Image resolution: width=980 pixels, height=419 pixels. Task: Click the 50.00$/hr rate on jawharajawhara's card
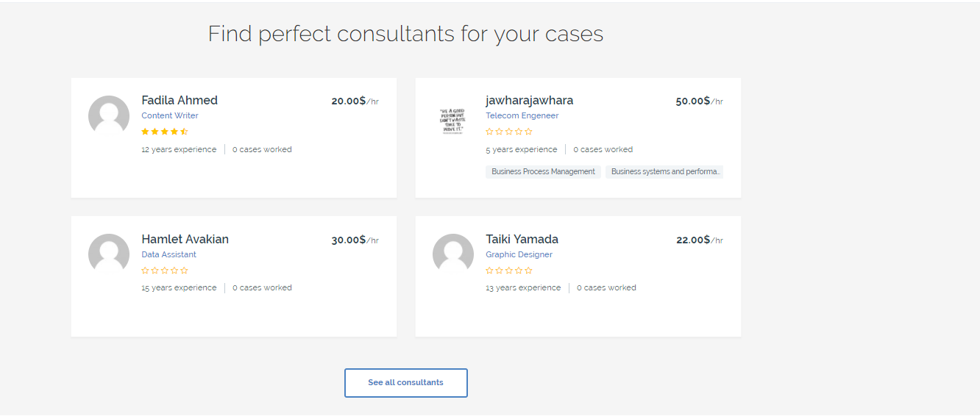(x=699, y=101)
